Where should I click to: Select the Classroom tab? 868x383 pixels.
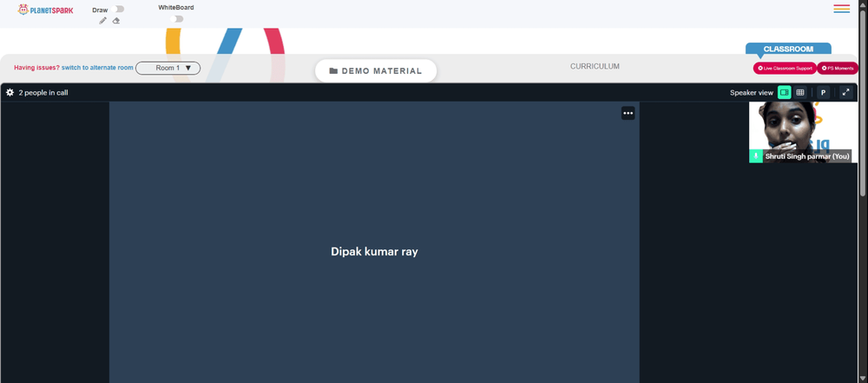[x=788, y=50]
